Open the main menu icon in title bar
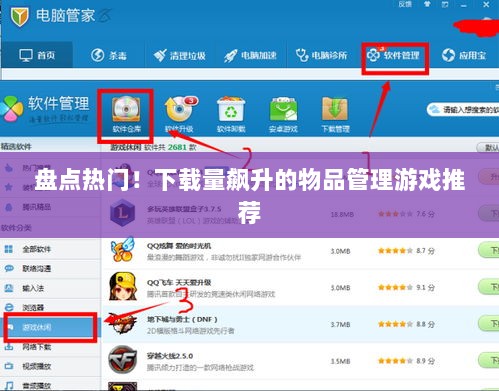Screen dimensions: 499x391 (445, 4)
